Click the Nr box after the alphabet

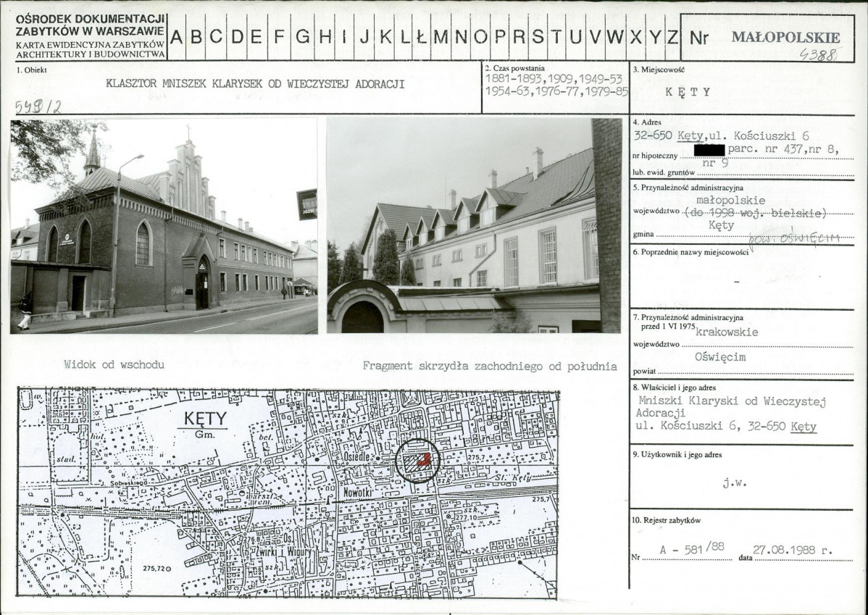point(698,38)
